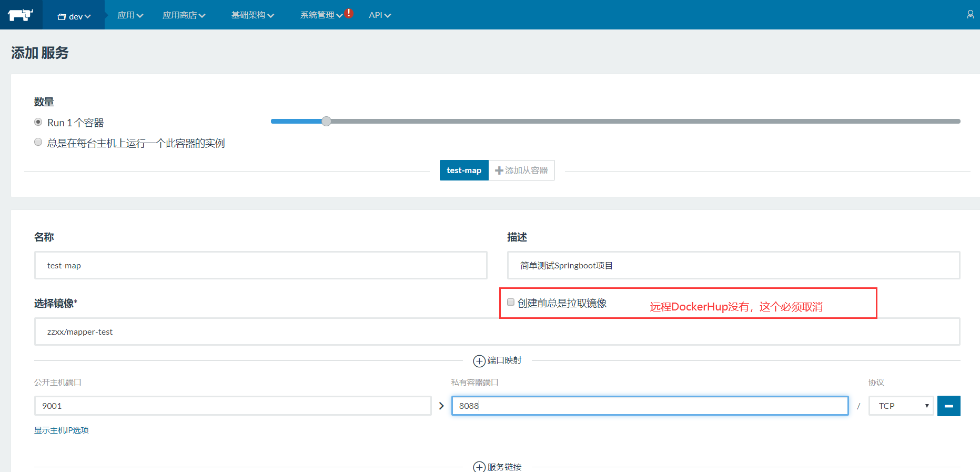Open the 应用商店 menu
This screenshot has width=980, height=472.
tap(184, 15)
